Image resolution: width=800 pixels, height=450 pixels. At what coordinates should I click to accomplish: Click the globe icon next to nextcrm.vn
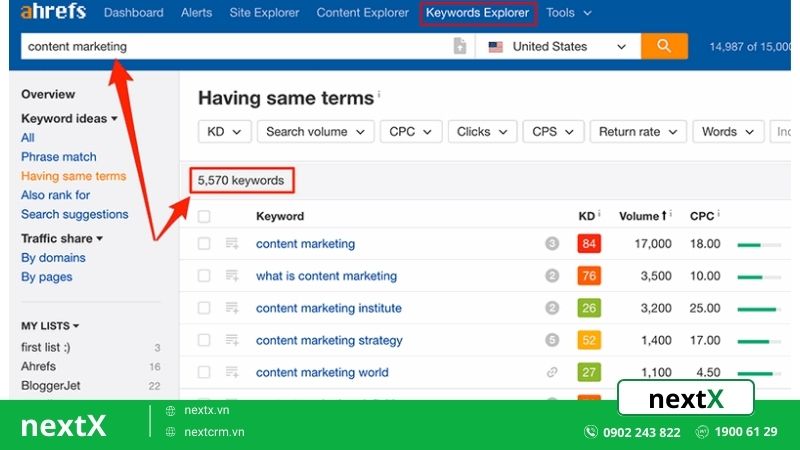tap(170, 432)
